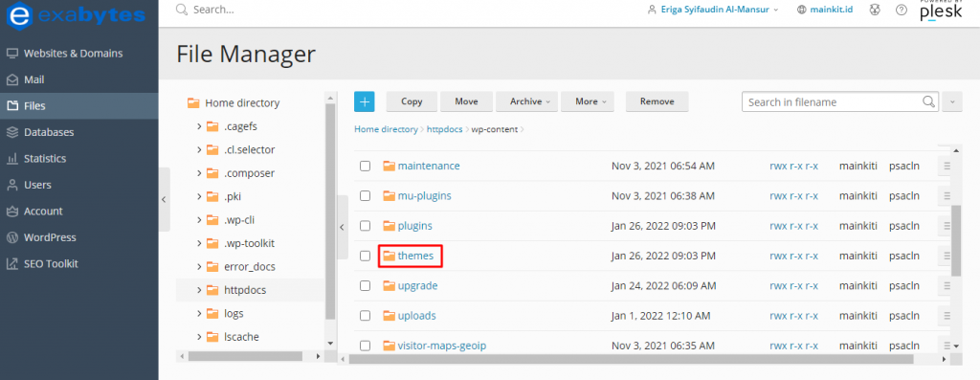The image size is (980, 380).
Task: Expand the error_docs folder
Action: pos(199,267)
